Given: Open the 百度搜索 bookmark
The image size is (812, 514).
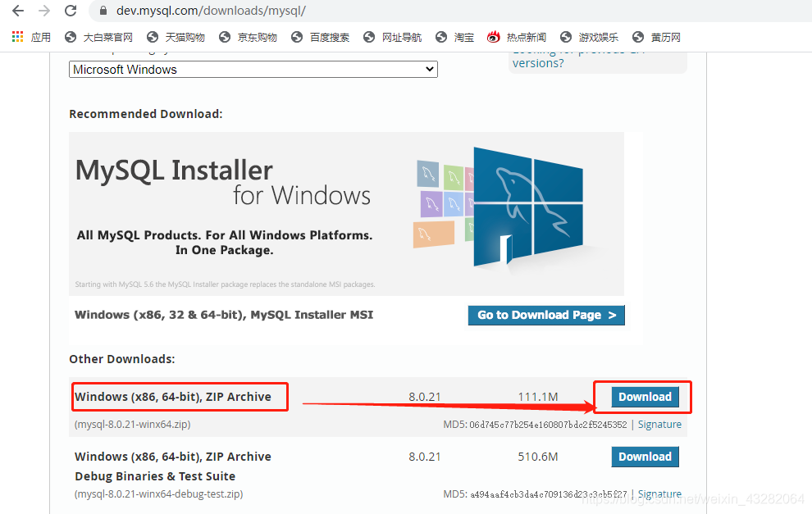Looking at the screenshot, I should [x=321, y=37].
